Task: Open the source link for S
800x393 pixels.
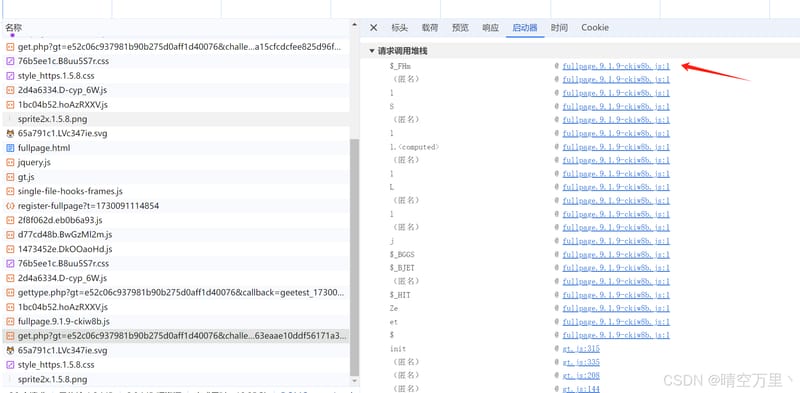Action: tap(616, 107)
